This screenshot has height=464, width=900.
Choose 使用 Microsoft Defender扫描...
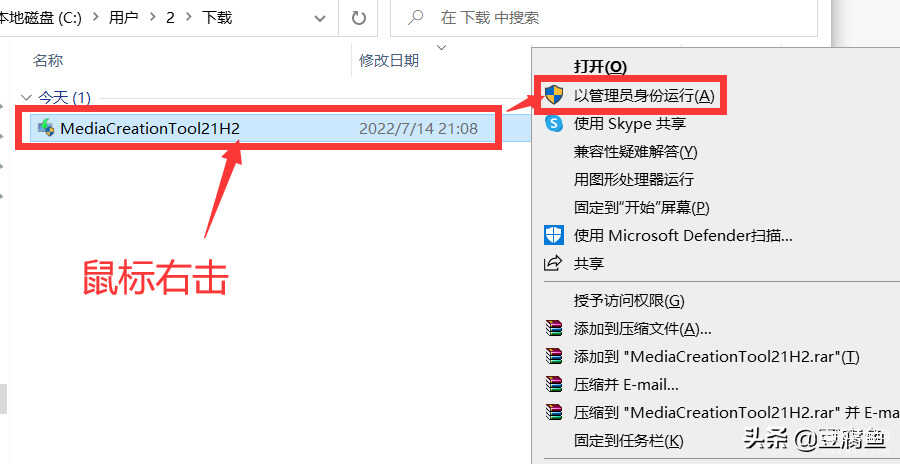tap(683, 235)
